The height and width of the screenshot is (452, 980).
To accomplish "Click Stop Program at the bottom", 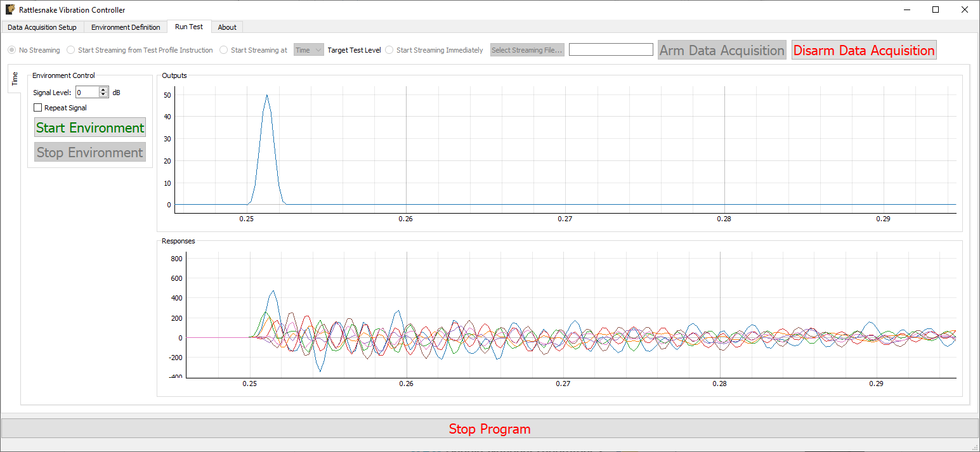I will point(490,429).
